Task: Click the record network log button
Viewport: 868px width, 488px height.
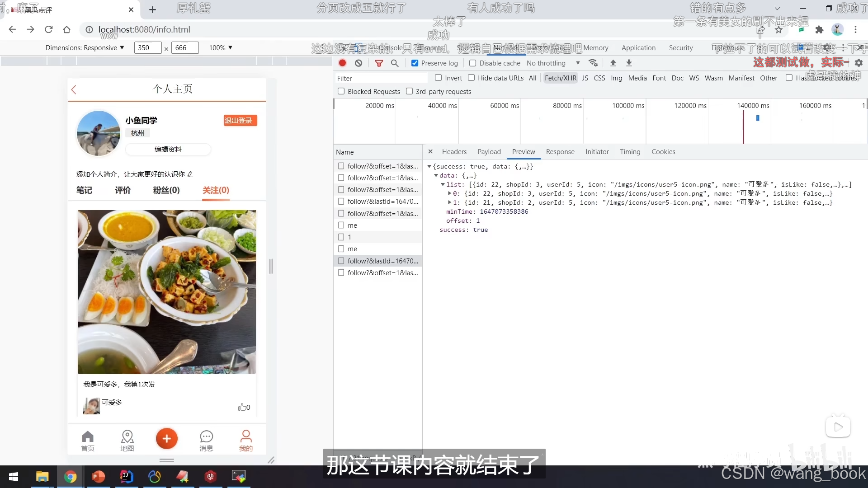Action: pos(343,63)
